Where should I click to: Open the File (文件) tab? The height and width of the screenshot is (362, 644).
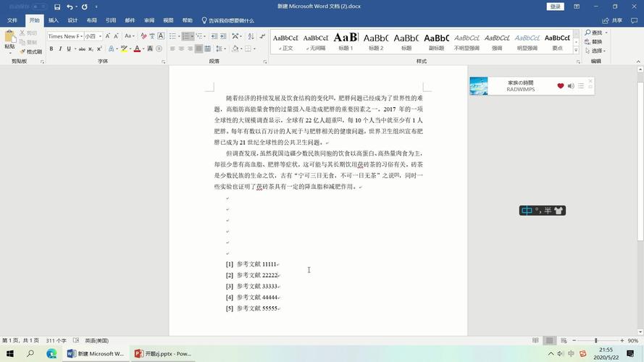[x=12, y=20]
